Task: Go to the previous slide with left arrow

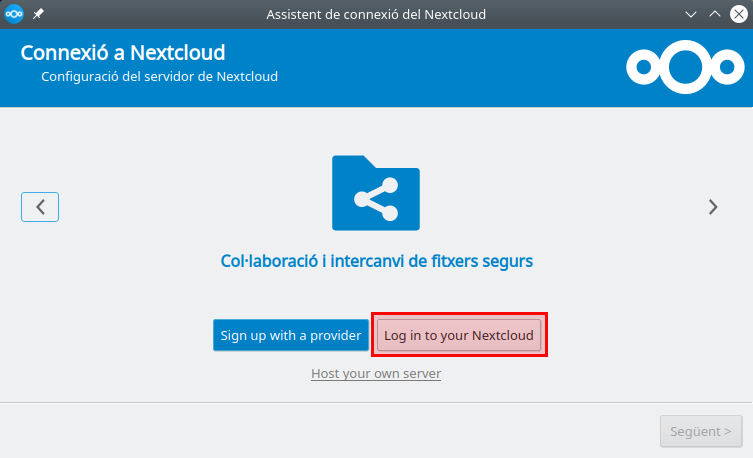Action: coord(40,207)
